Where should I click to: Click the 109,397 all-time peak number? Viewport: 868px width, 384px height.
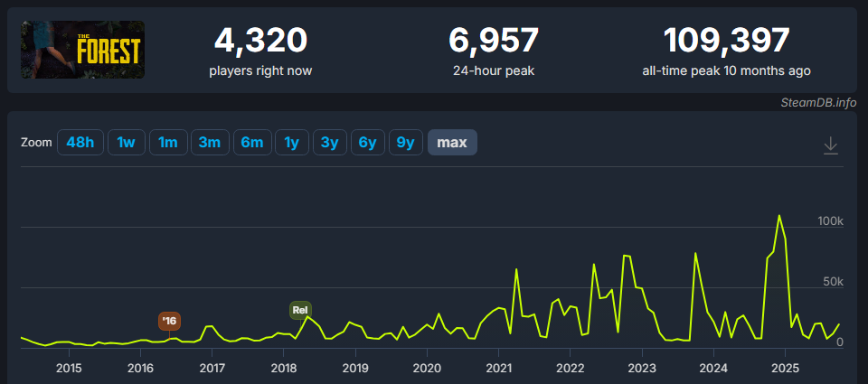point(726,40)
